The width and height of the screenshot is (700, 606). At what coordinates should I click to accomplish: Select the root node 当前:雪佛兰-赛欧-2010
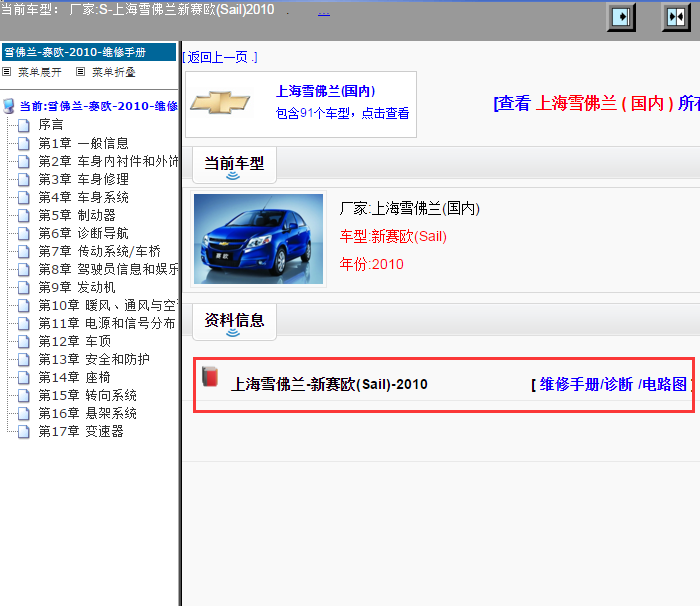click(99, 106)
